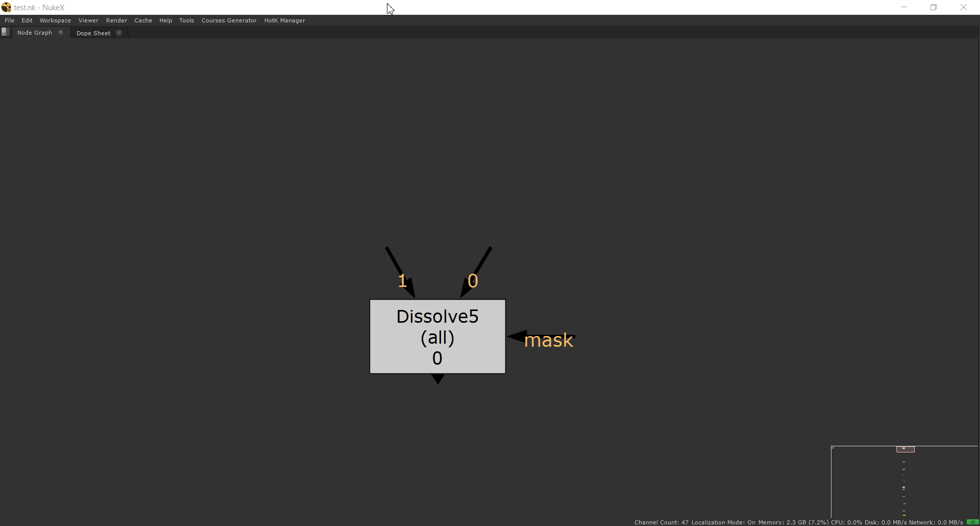Click the highlighted node marker in the minimap
980x526 pixels.
[904, 449]
